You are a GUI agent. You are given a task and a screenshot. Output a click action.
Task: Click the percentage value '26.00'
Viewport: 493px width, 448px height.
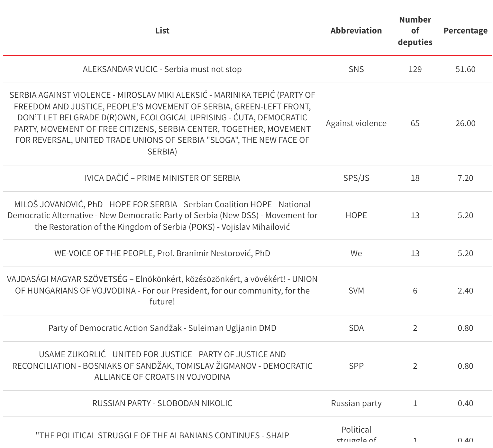coord(465,123)
